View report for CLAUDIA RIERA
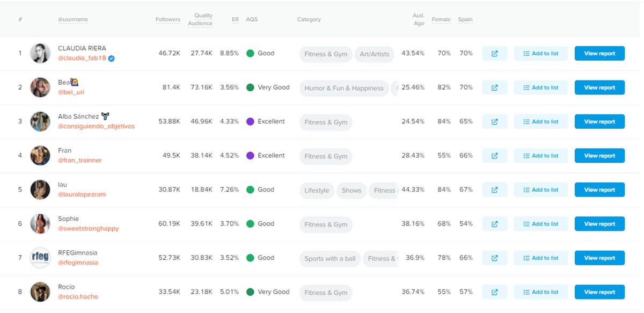The width and height of the screenshot is (644, 313). tap(599, 53)
